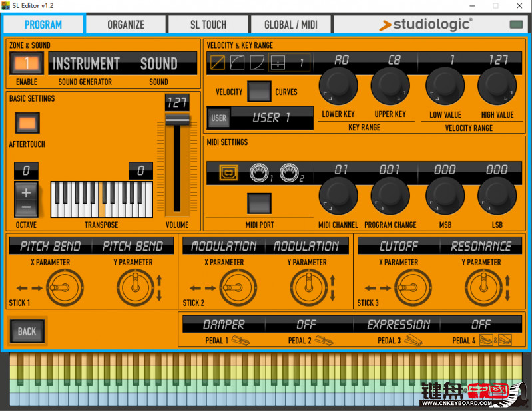
Task: Select the third velocity curve icon
Action: point(257,63)
